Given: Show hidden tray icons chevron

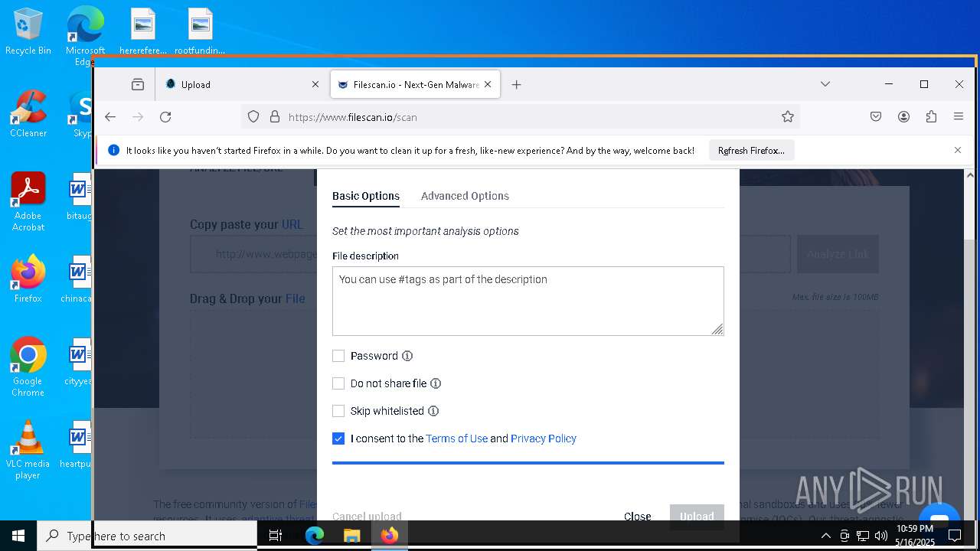Looking at the screenshot, I should [825, 536].
